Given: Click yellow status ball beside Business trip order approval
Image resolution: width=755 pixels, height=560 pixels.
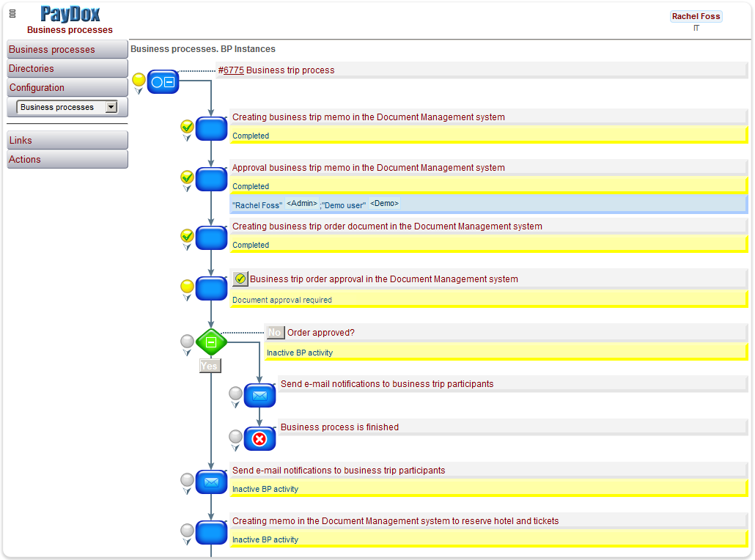Looking at the screenshot, I should (187, 286).
